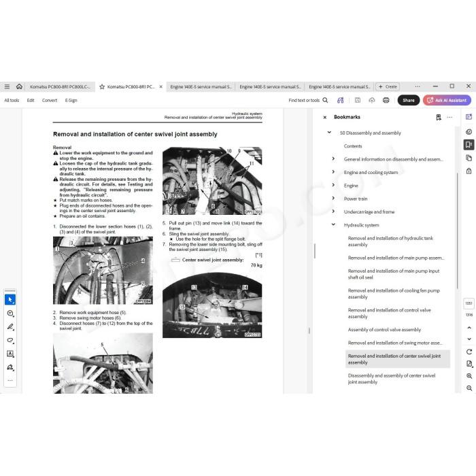
Task: Pick the freehand draw loop tool
Action: [10, 340]
